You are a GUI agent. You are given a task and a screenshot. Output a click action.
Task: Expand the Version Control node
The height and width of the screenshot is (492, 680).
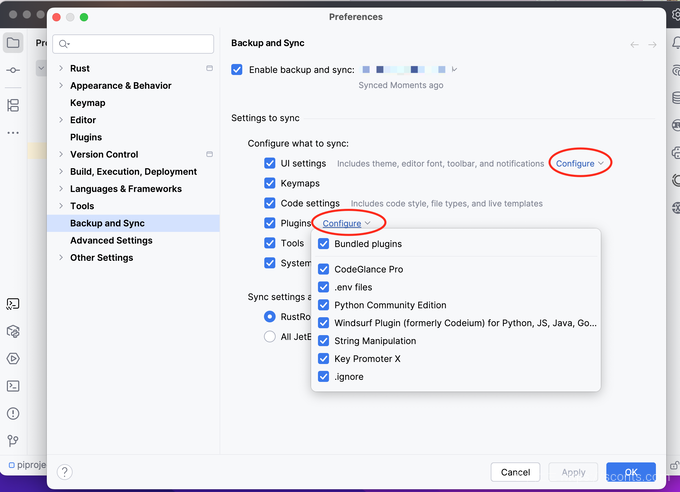[61, 154]
